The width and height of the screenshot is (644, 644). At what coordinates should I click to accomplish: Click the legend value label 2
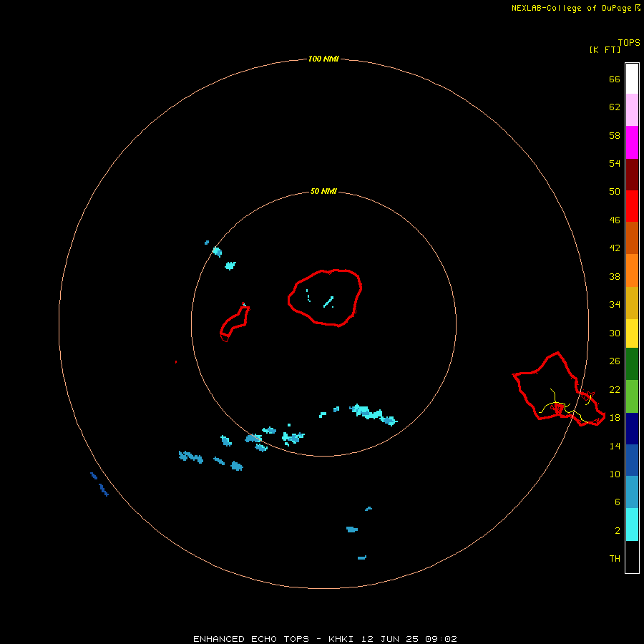click(x=617, y=531)
